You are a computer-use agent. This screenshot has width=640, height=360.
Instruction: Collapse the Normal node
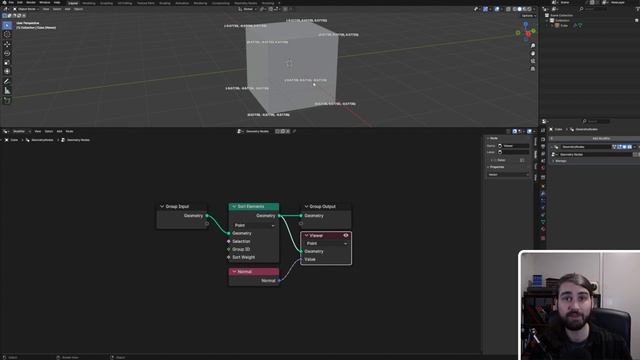234,272
